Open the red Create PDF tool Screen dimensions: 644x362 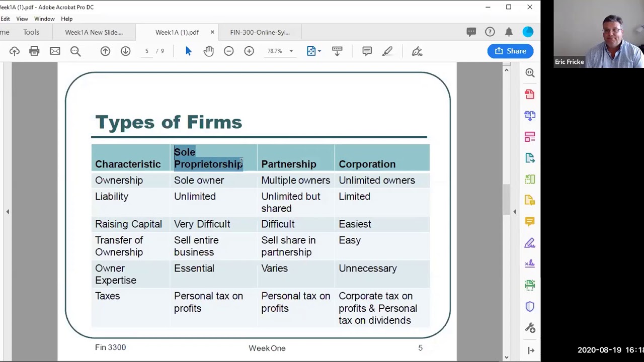[530, 94]
